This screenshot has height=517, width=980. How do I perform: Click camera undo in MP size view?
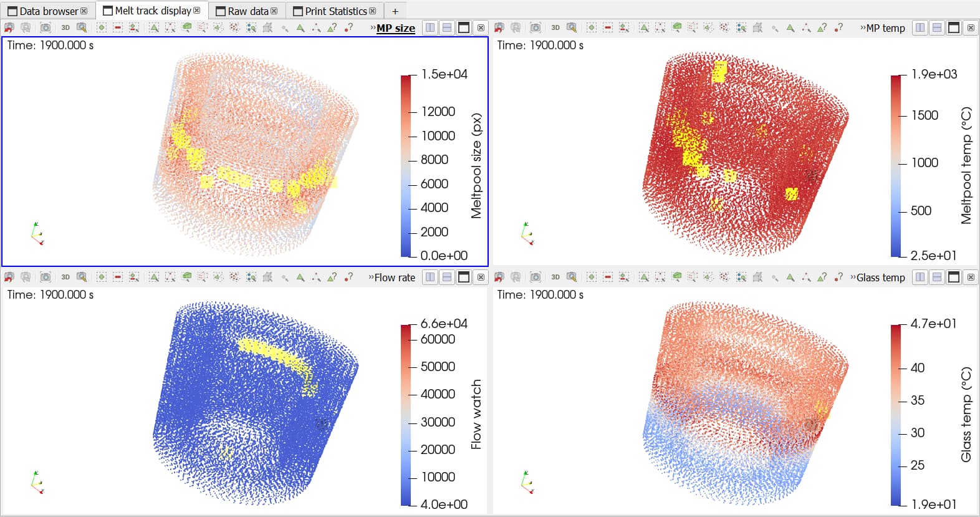(9, 27)
